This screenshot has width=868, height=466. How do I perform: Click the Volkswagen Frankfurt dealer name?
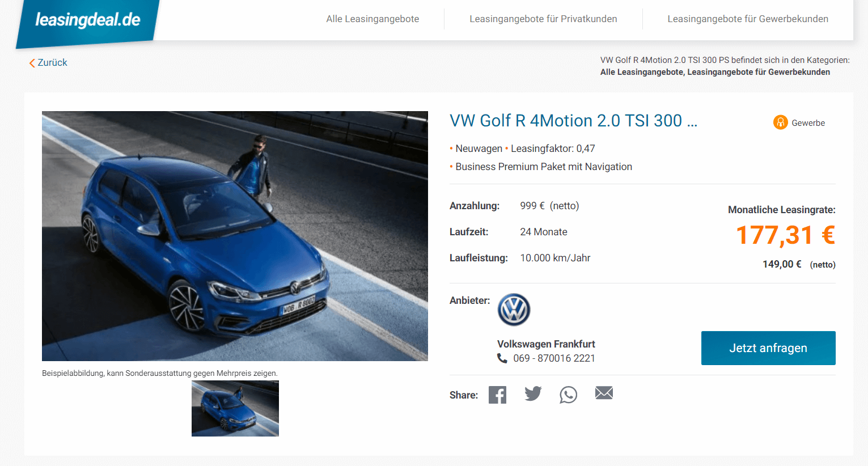click(x=546, y=344)
